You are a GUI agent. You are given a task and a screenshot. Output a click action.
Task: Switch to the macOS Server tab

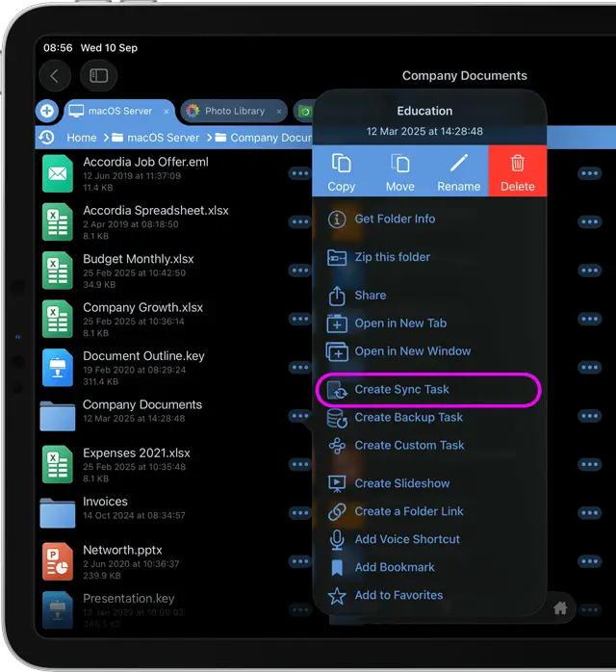click(x=119, y=111)
